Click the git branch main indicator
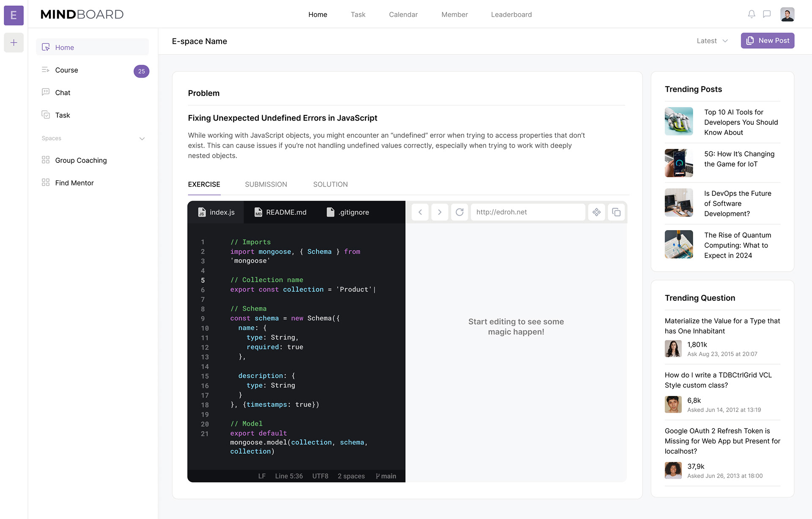 point(386,476)
